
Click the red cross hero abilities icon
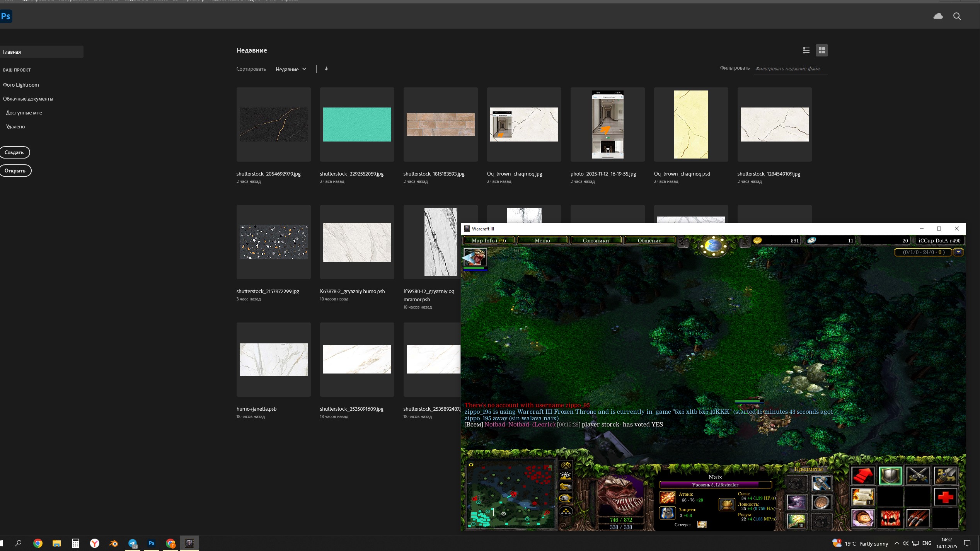tap(945, 497)
